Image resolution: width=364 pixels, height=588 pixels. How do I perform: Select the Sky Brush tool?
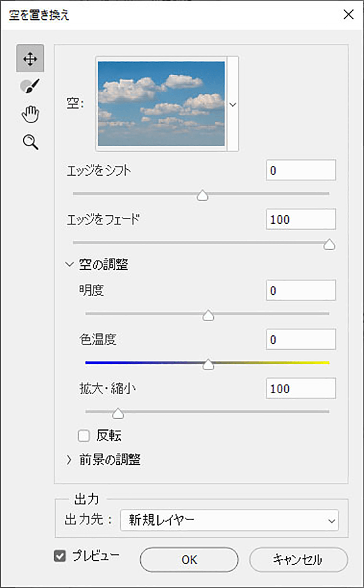coord(30,86)
